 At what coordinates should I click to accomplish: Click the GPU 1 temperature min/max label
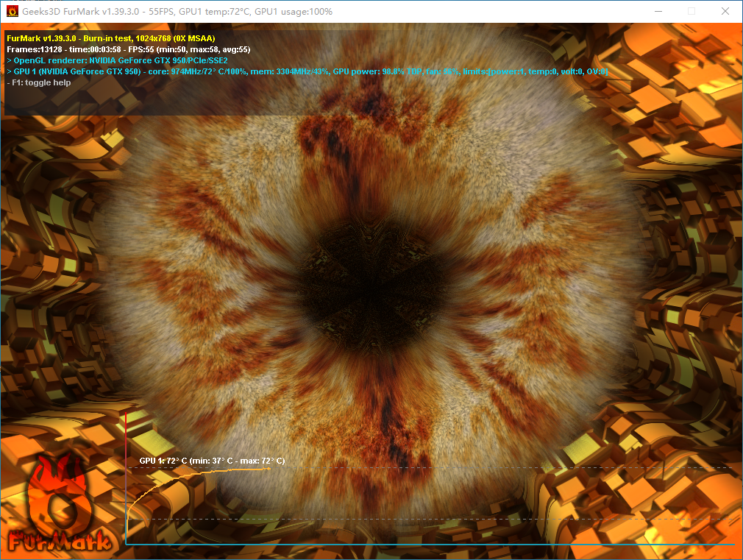[212, 461]
